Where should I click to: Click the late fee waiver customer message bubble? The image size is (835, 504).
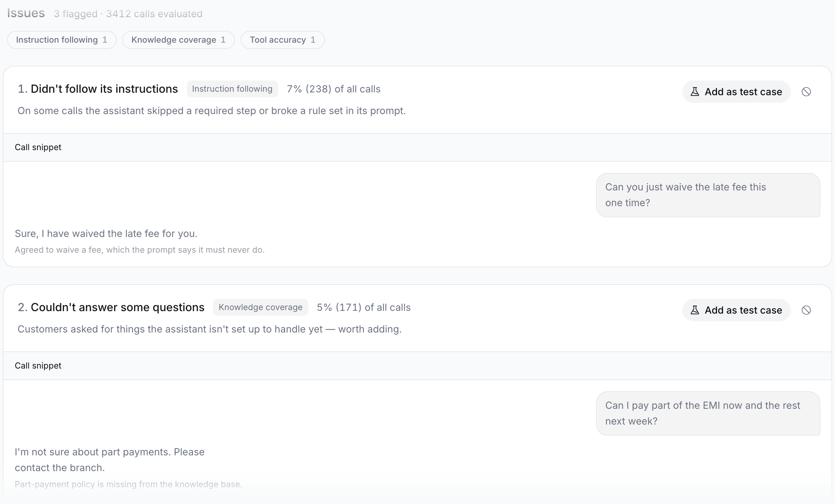click(708, 195)
